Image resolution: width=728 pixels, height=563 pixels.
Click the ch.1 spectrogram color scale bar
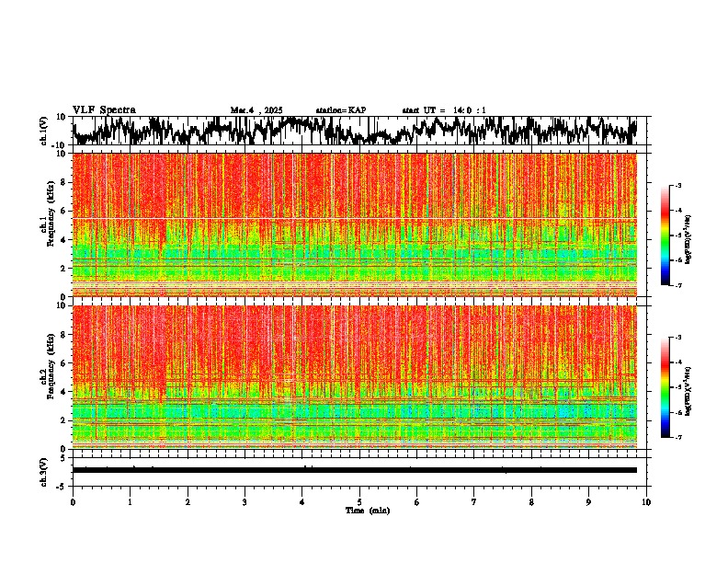point(665,236)
